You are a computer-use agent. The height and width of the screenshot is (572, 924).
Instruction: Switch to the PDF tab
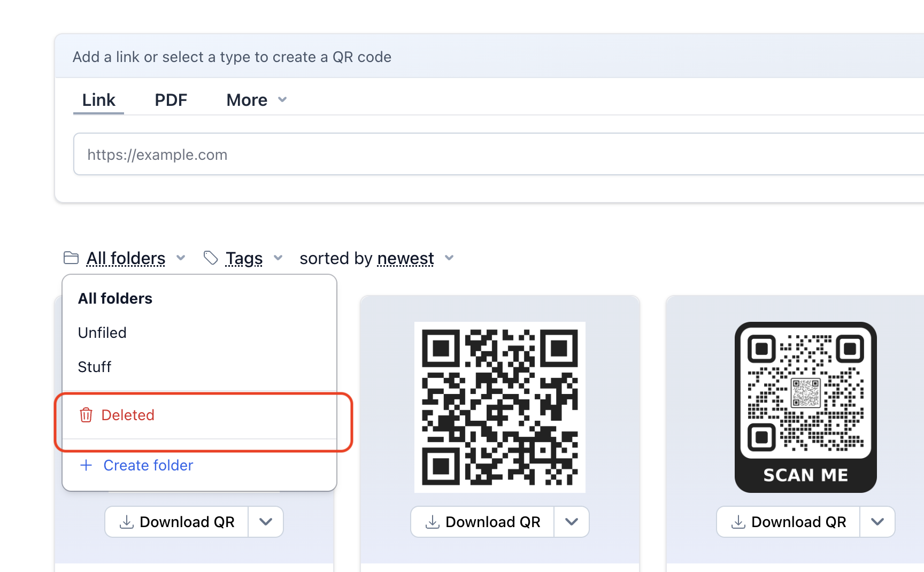pyautogui.click(x=171, y=100)
